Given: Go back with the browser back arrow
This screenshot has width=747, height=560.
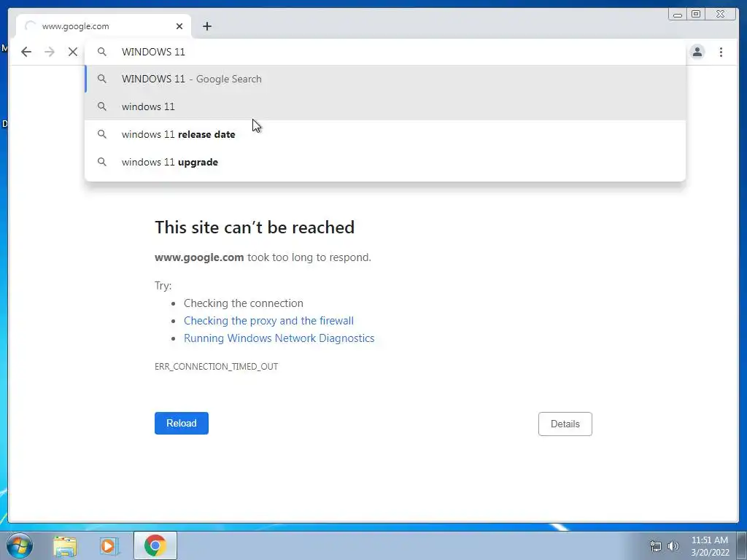Looking at the screenshot, I should [x=26, y=52].
